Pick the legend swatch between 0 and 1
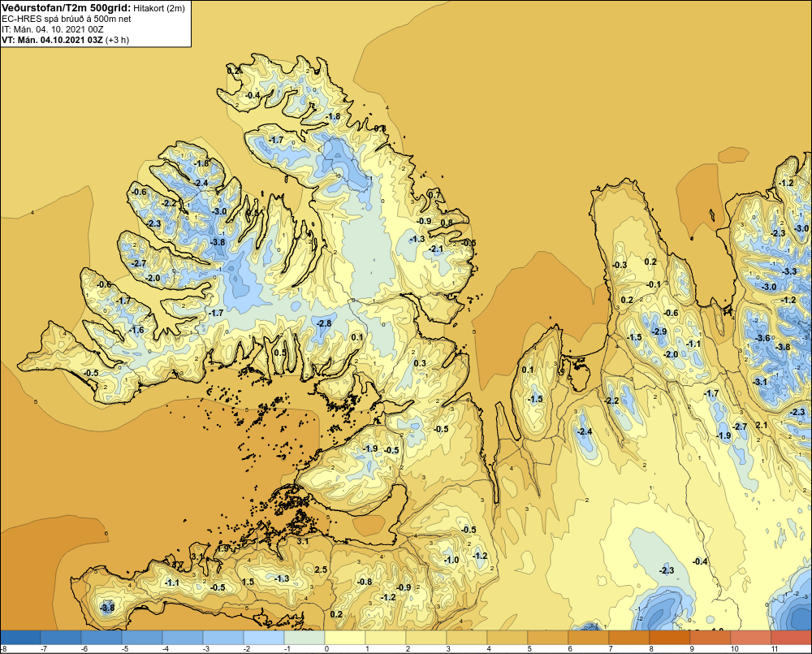Screen dimensions: 812x654 [x=345, y=638]
